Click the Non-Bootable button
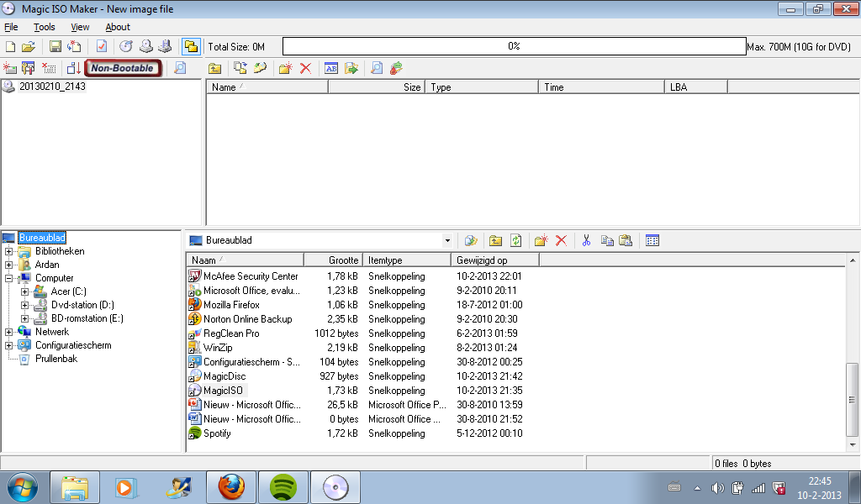The image size is (861, 504). click(x=123, y=68)
